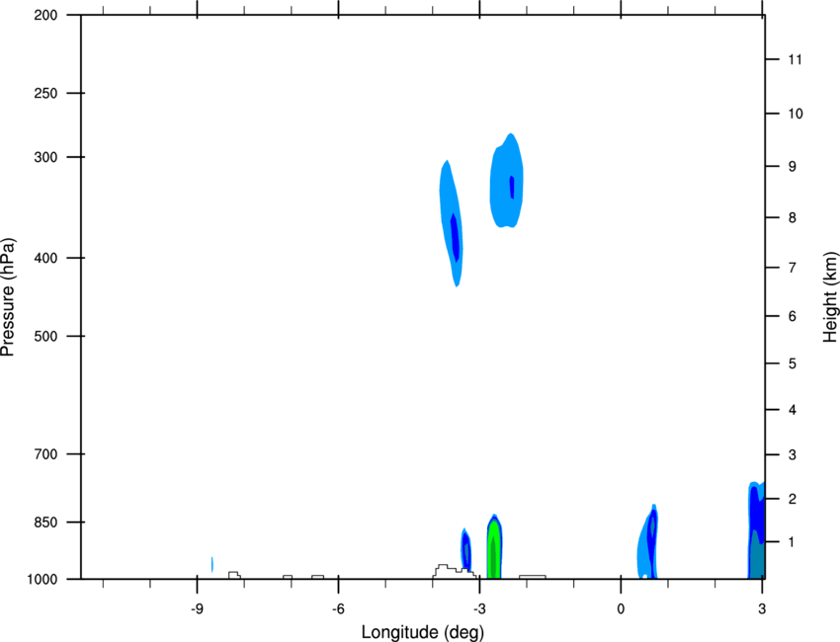Click the elongated blue blob near 400 hPa
Screen dimensions: 840x642
pos(451,223)
